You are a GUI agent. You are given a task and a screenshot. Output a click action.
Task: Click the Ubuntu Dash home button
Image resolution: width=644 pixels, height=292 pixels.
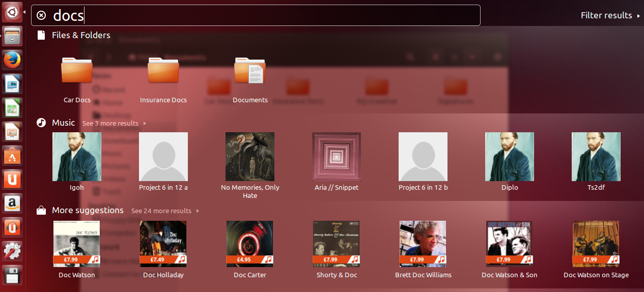pyautogui.click(x=13, y=12)
